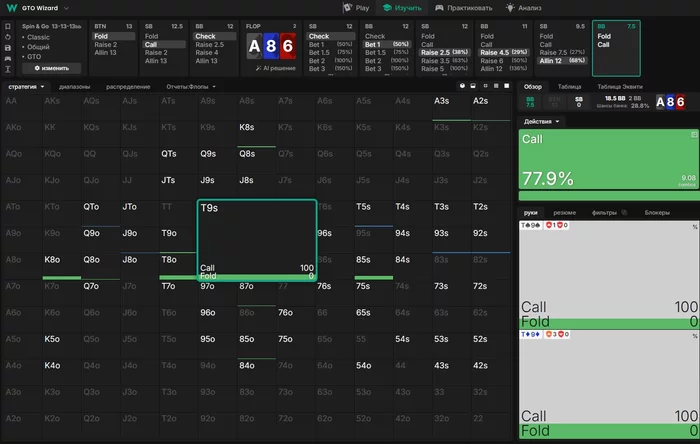Click the text cursor icon in sidebar
Viewport: 700px width, 444px height.
pyautogui.click(x=8, y=69)
